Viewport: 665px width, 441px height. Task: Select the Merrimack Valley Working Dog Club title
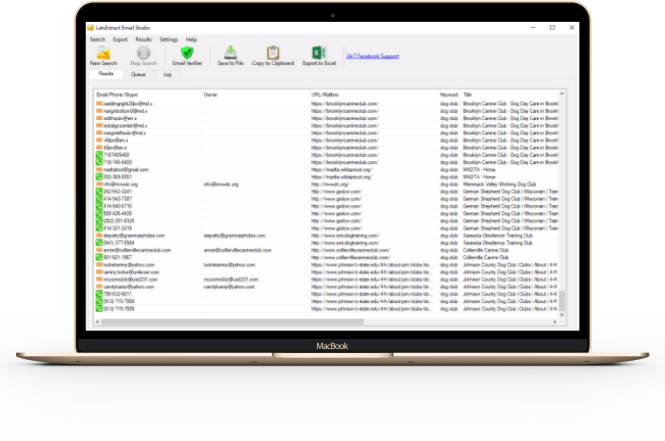click(499, 184)
